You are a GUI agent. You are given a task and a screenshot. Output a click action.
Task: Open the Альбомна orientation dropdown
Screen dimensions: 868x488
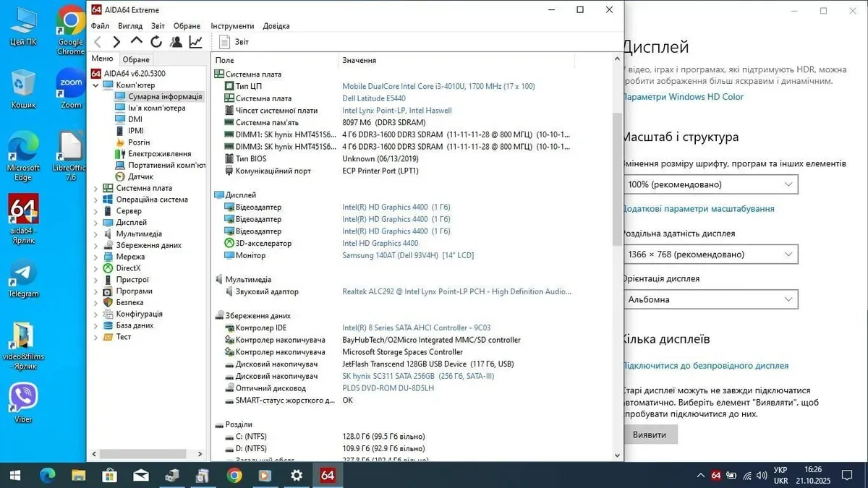[x=710, y=299]
